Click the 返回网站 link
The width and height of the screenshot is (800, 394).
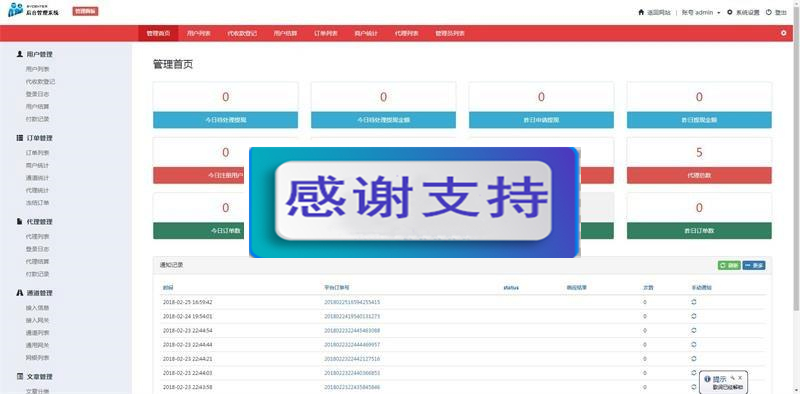coord(659,12)
